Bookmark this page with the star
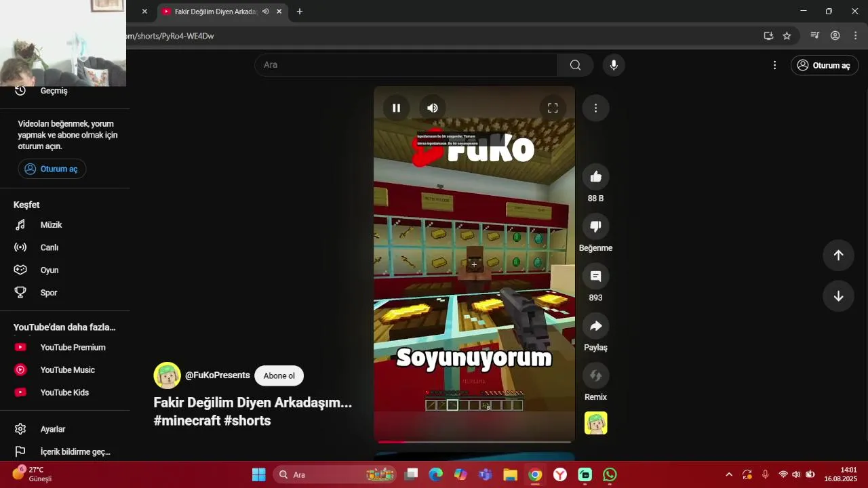 (787, 36)
